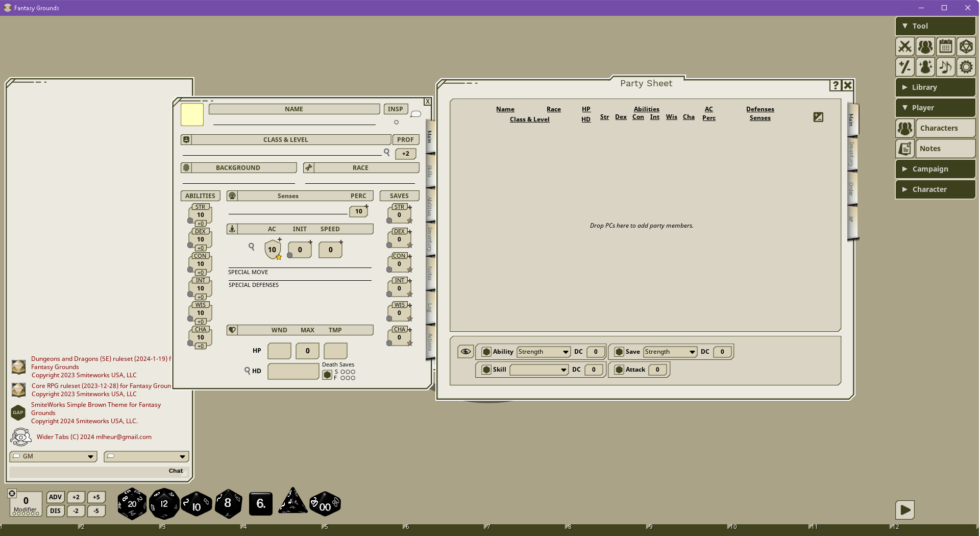
Task: Roll the d4 pyramid die
Action: click(292, 501)
